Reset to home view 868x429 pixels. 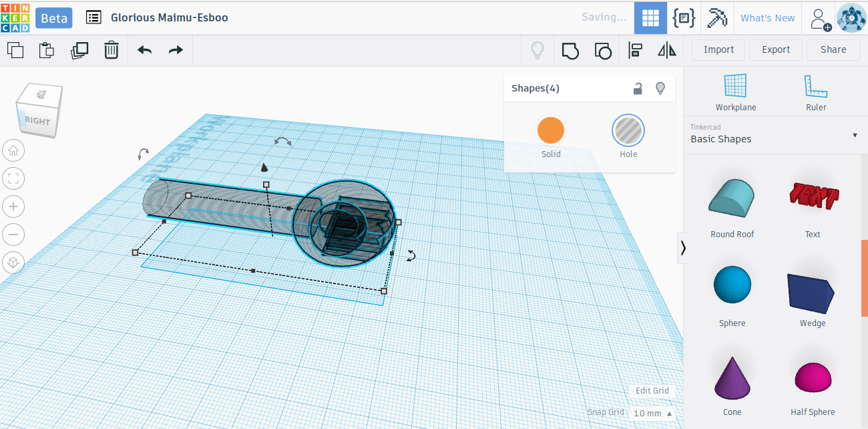click(x=13, y=150)
